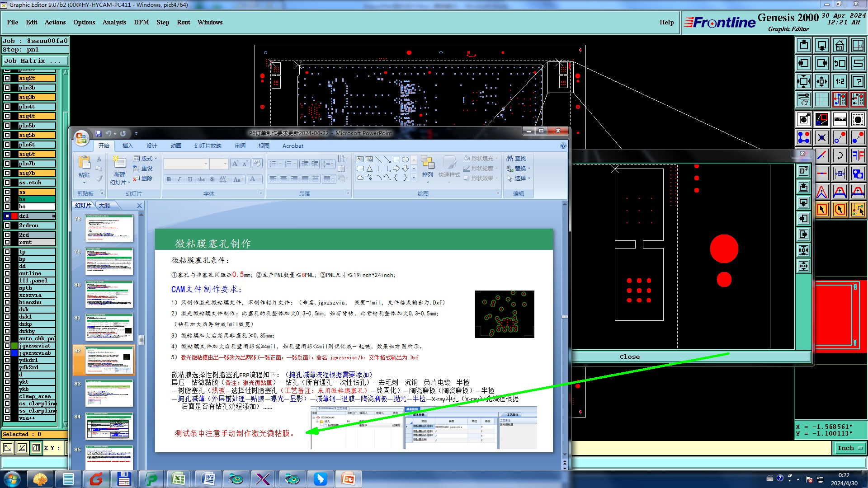Select the ruler measurement tool icon
The height and width of the screenshot is (488, 868).
click(x=840, y=119)
